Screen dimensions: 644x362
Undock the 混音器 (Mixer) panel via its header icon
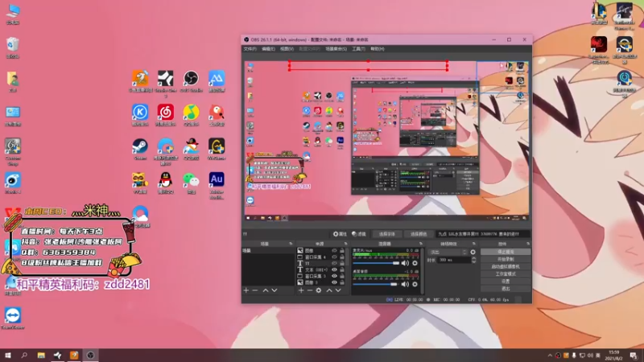point(421,244)
